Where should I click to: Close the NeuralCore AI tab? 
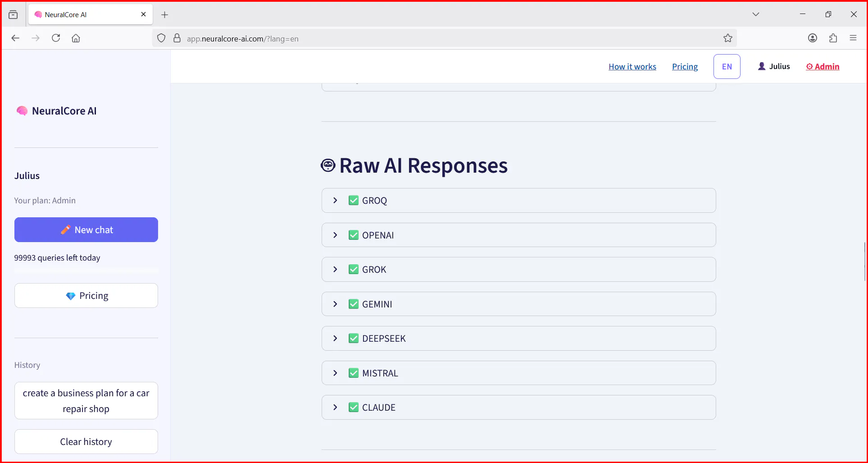[144, 14]
